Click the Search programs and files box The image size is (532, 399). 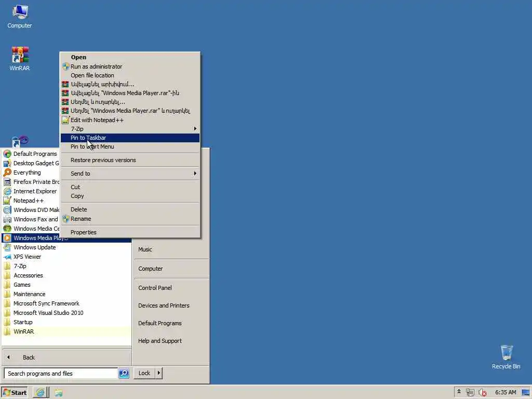pyautogui.click(x=61, y=373)
